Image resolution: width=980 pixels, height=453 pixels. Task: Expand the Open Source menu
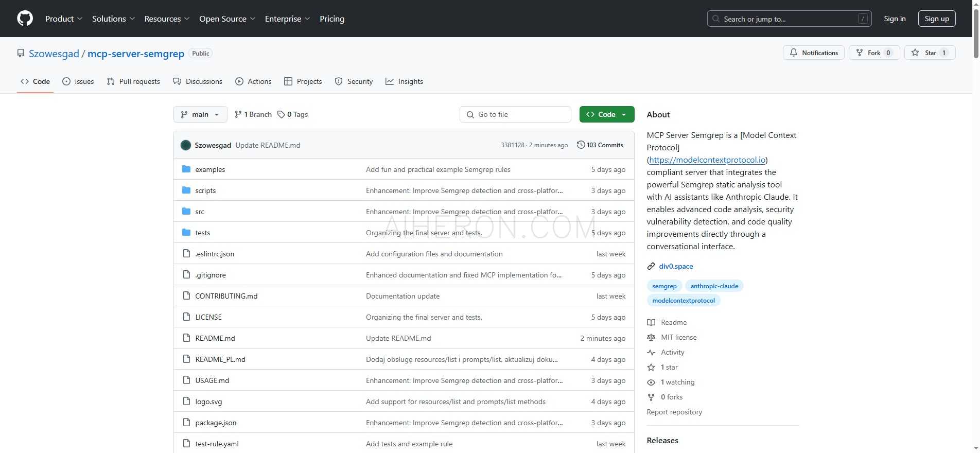click(x=227, y=19)
